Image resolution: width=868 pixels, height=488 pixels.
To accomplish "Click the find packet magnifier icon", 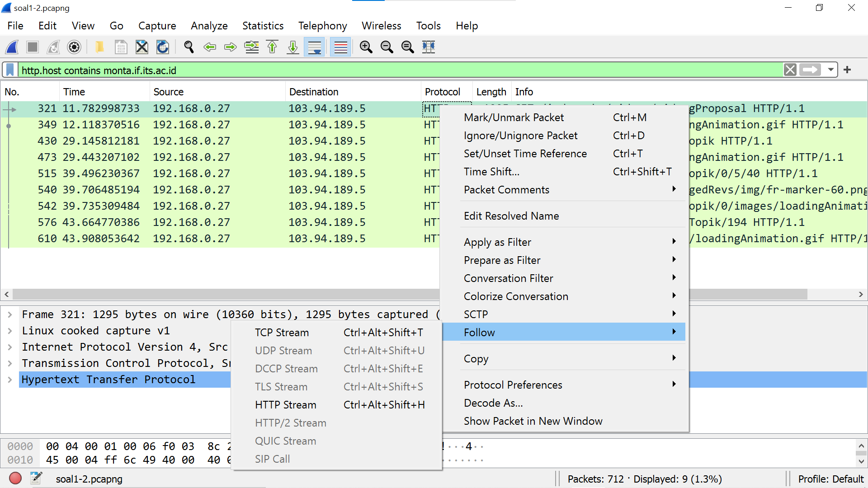I will [189, 47].
